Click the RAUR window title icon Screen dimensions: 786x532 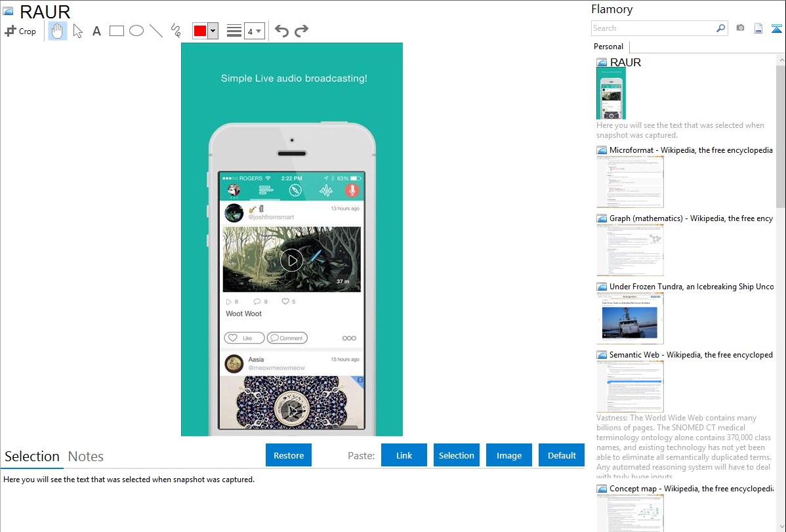[x=8, y=11]
